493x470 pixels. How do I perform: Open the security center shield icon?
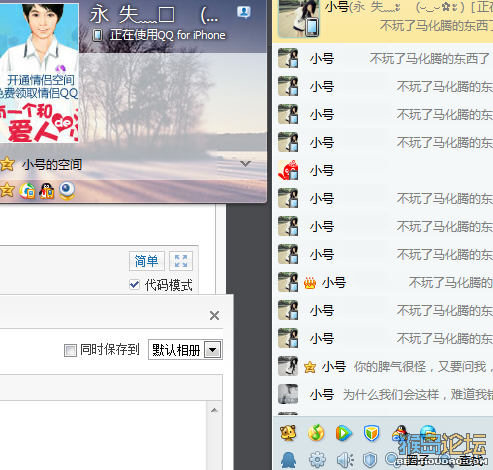coord(370,460)
